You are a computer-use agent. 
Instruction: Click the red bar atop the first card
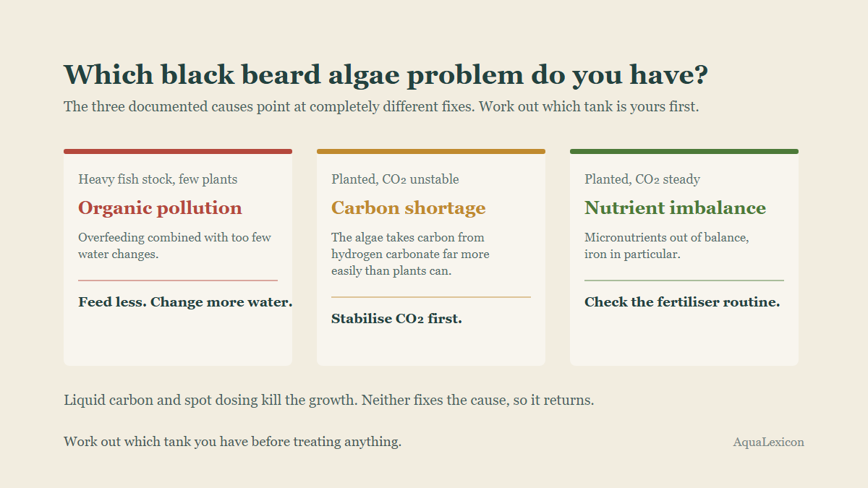(x=178, y=151)
